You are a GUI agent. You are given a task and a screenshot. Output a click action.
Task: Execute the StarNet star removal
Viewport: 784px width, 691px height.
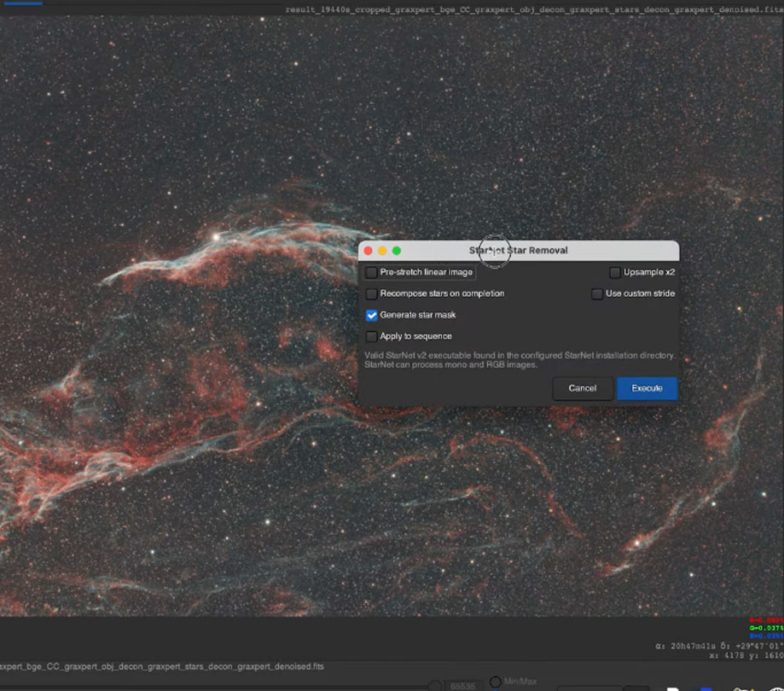(x=646, y=388)
